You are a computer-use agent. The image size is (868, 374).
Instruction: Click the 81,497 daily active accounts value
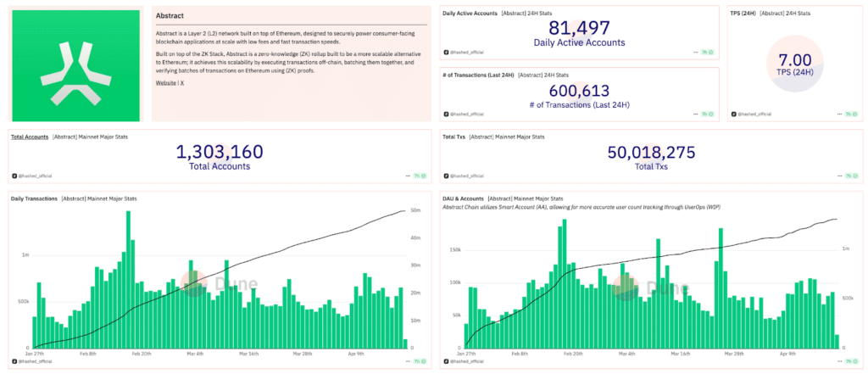tap(579, 28)
